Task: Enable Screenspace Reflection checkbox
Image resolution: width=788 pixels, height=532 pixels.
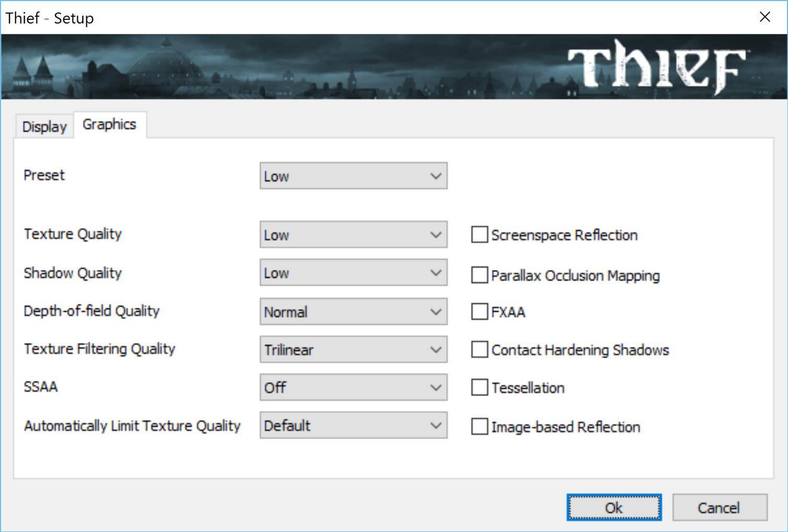Action: coord(479,235)
